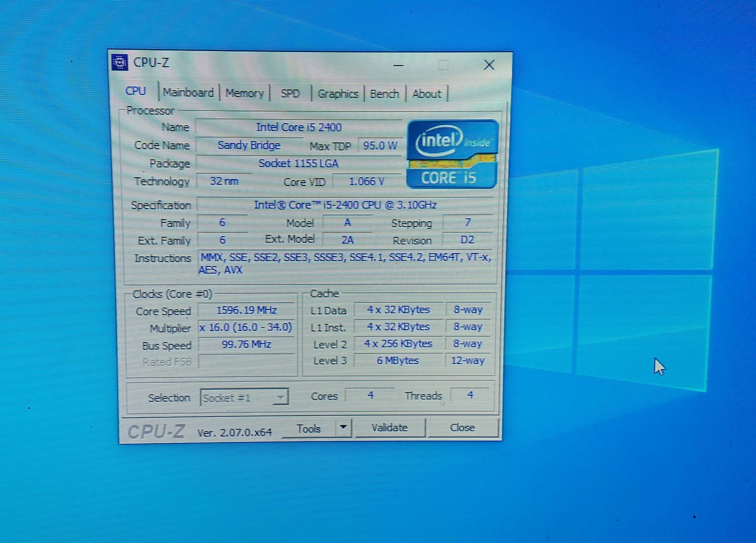
Task: Click the L1 Data value '4 x 32 KBytes'
Action: (399, 310)
